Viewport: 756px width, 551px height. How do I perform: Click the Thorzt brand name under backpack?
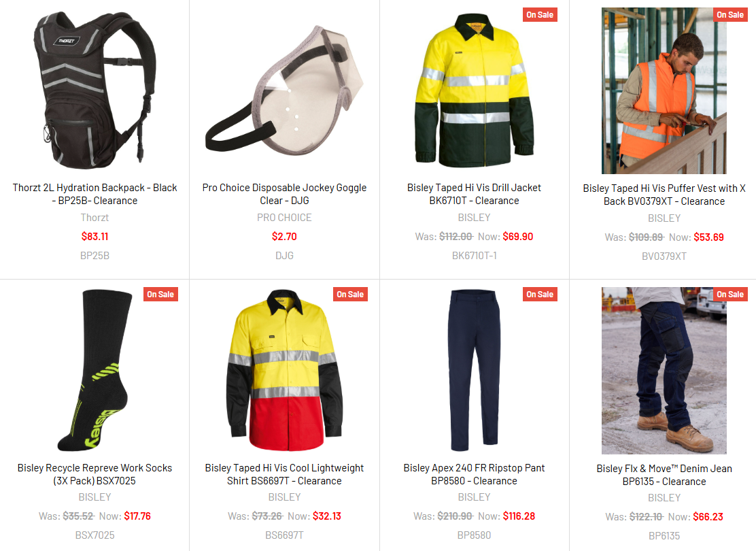tap(94, 218)
